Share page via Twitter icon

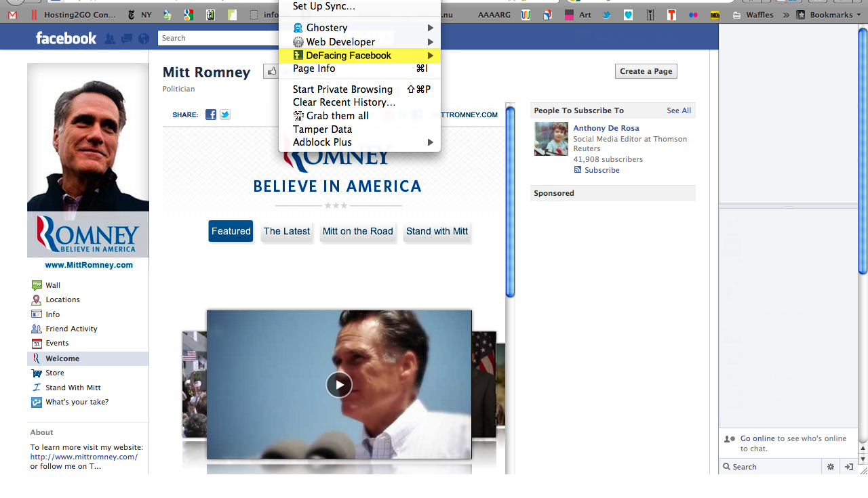pos(225,115)
